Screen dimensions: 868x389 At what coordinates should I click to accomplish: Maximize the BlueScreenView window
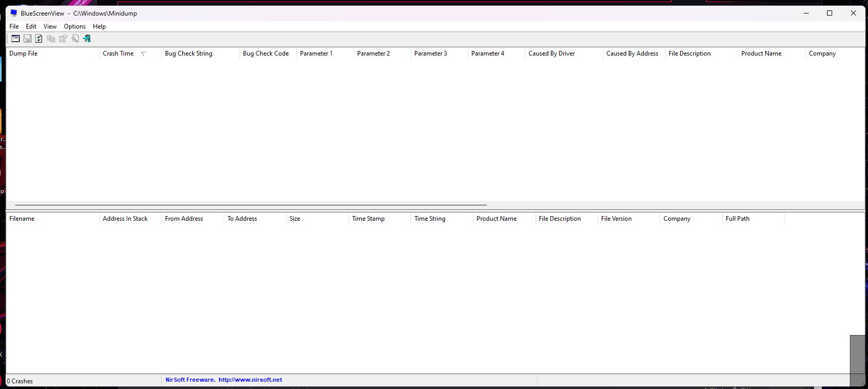[830, 13]
